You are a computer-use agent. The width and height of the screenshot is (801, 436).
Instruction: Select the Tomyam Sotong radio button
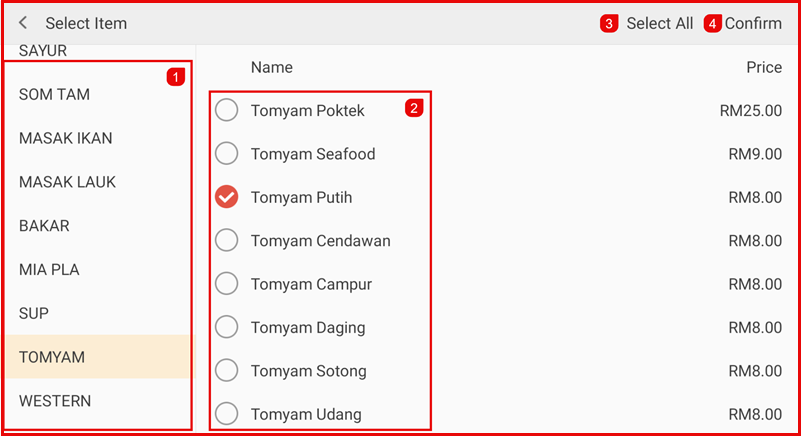click(227, 371)
